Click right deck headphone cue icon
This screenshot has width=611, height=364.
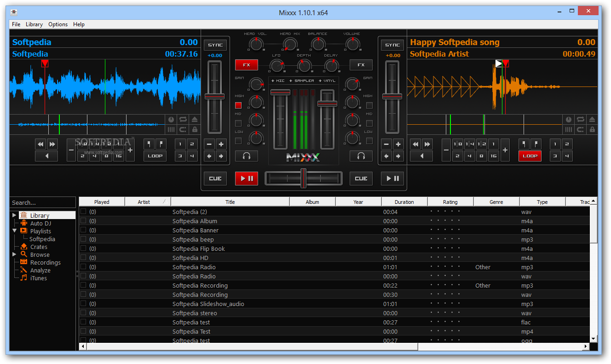pos(361,156)
